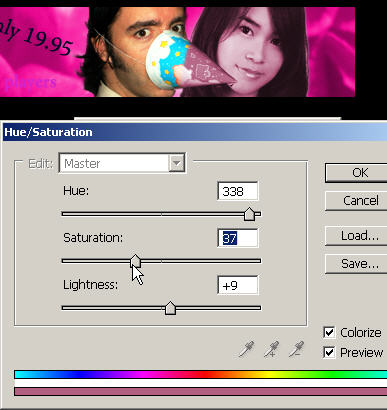The image size is (387, 410).
Task: Click the "19.95" price text in the banner
Action: click(48, 41)
